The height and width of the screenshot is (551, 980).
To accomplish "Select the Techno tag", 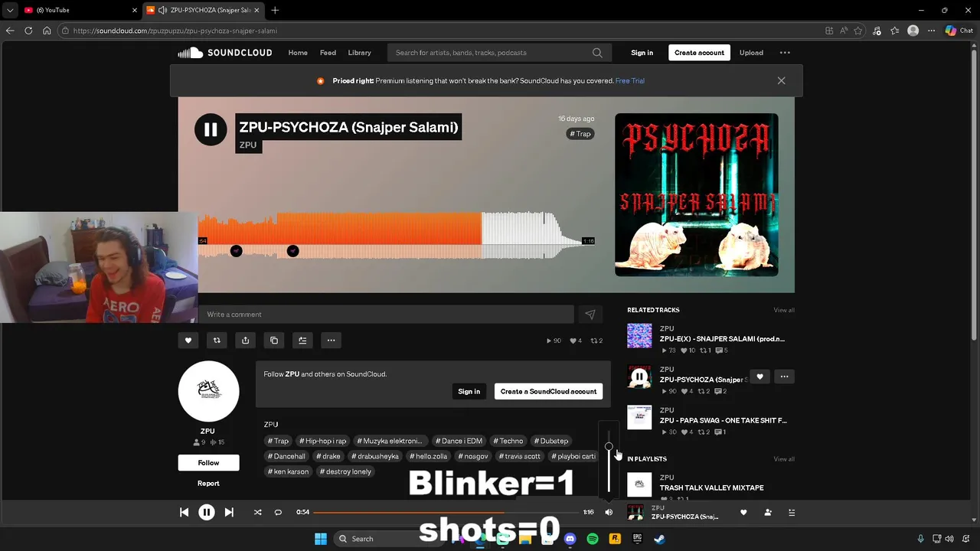I will pos(508,441).
